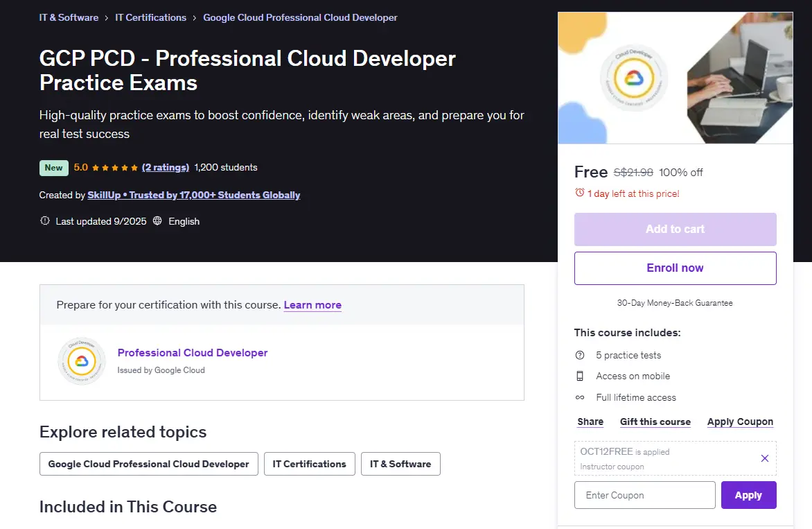This screenshot has height=529, width=812.
Task: Click the purple Apply button
Action: 749,495
